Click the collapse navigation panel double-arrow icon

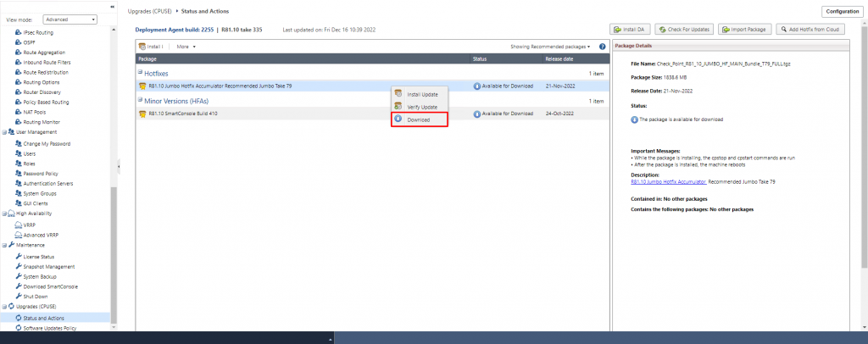tap(114, 7)
